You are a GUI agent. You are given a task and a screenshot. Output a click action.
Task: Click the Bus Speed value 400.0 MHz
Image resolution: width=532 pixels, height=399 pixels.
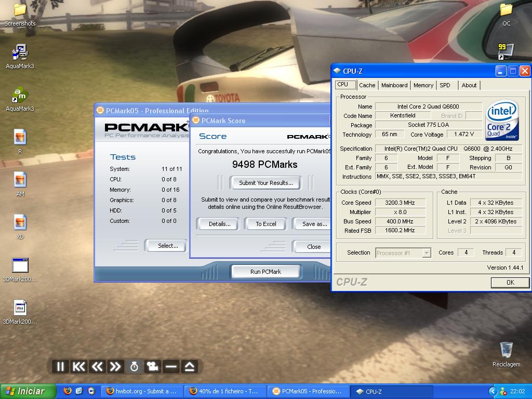[x=400, y=221]
